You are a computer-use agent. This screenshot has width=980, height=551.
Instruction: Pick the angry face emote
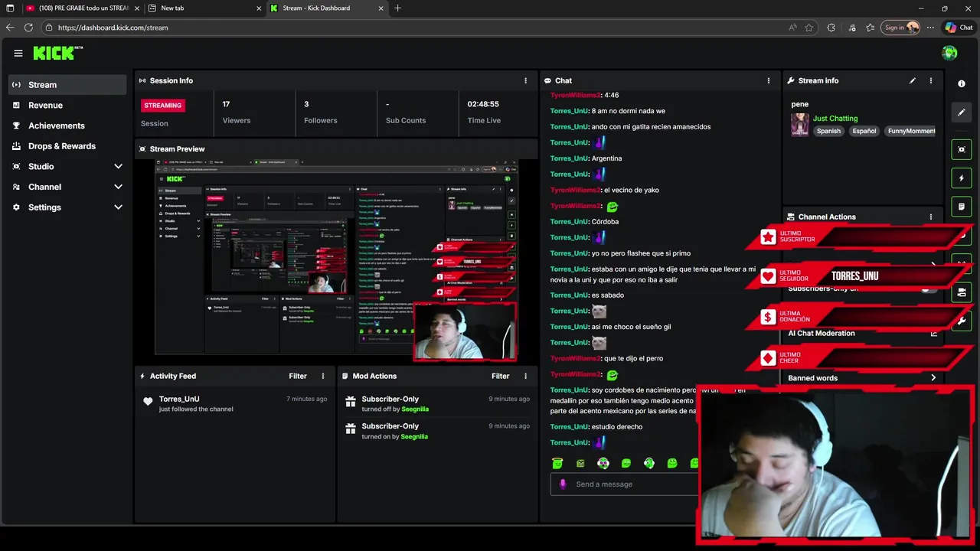580,463
